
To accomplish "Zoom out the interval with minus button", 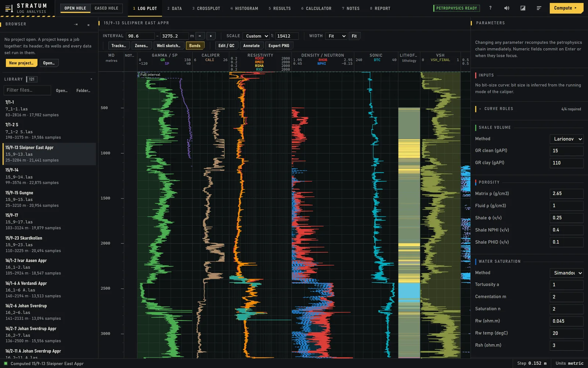I will point(200,36).
